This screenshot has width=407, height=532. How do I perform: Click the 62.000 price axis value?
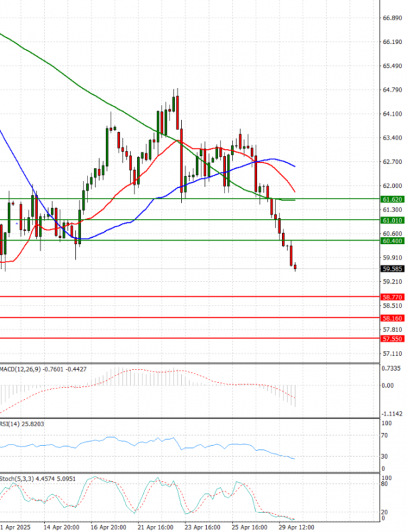(x=392, y=186)
